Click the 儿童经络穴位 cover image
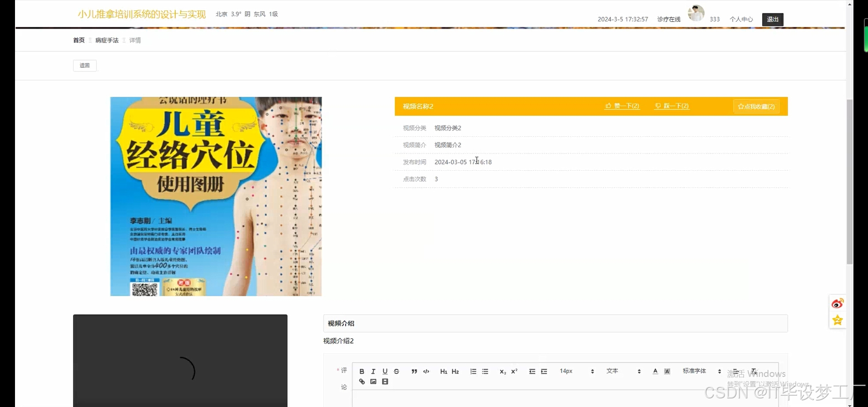This screenshot has width=868, height=407. 216,196
